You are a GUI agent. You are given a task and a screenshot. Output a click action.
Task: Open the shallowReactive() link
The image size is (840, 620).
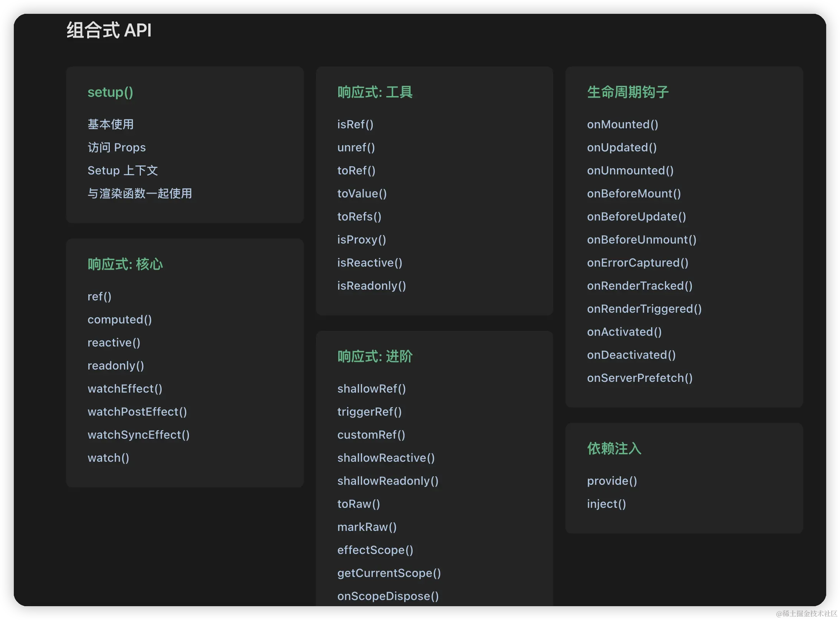click(385, 458)
